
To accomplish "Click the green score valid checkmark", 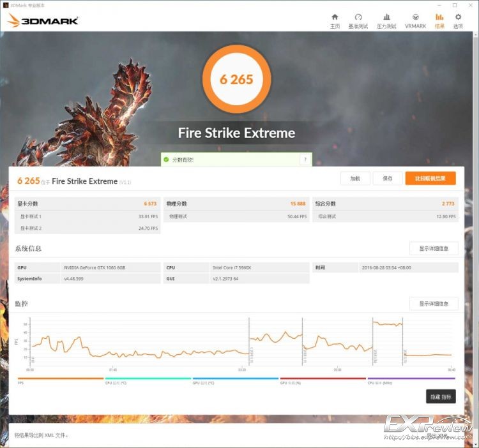I will pyautogui.click(x=166, y=160).
